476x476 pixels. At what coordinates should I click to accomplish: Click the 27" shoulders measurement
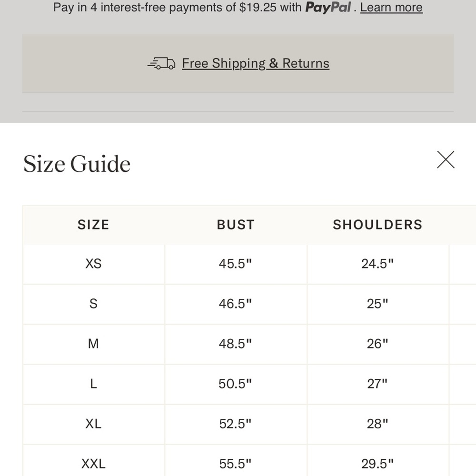click(377, 384)
